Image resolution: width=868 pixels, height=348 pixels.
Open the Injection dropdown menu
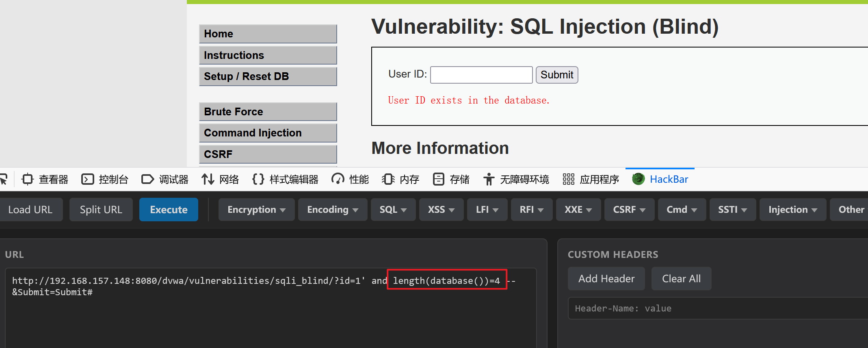792,210
